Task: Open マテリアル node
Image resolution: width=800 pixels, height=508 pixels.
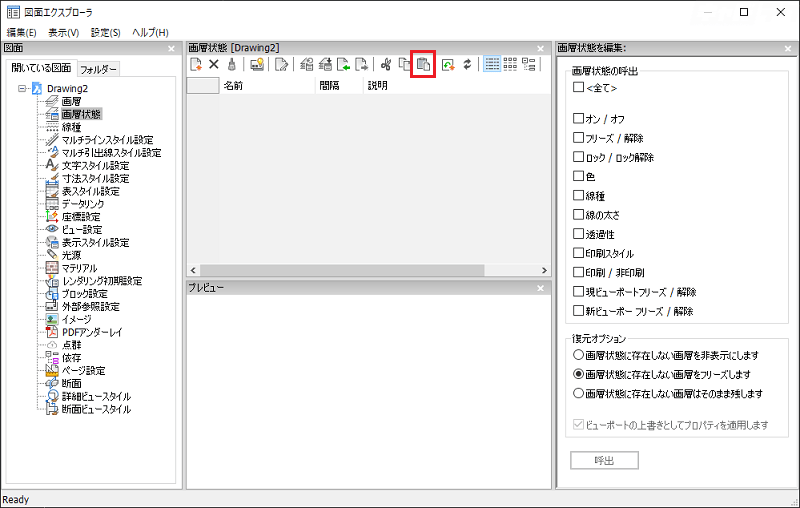Action: coord(79,268)
